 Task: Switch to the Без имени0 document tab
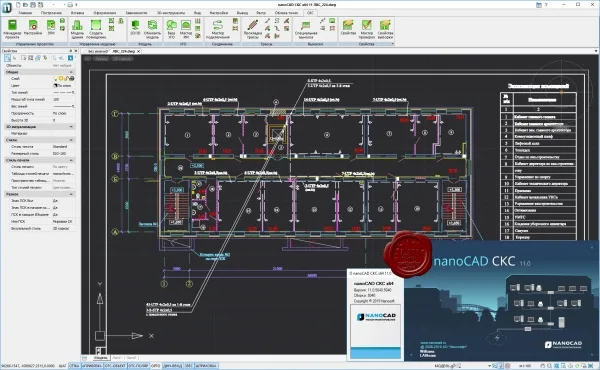98,51
